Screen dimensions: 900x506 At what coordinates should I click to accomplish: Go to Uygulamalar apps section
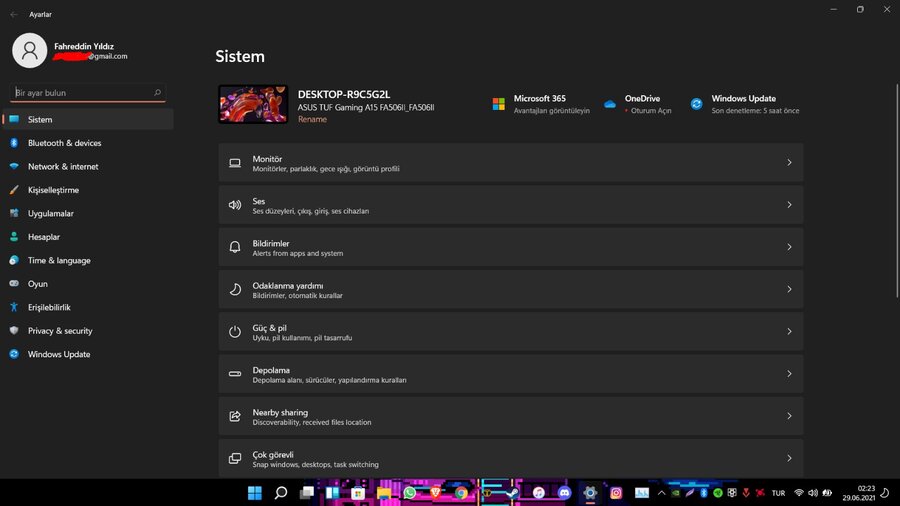[x=50, y=213]
